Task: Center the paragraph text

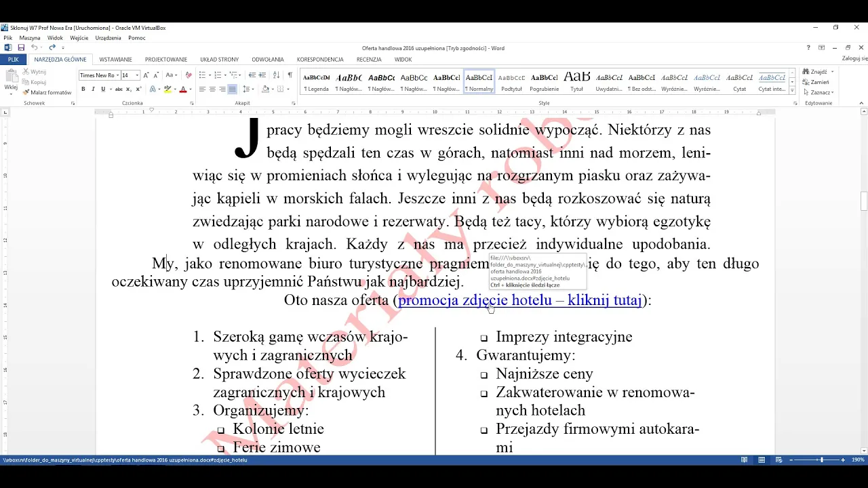Action: 212,89
